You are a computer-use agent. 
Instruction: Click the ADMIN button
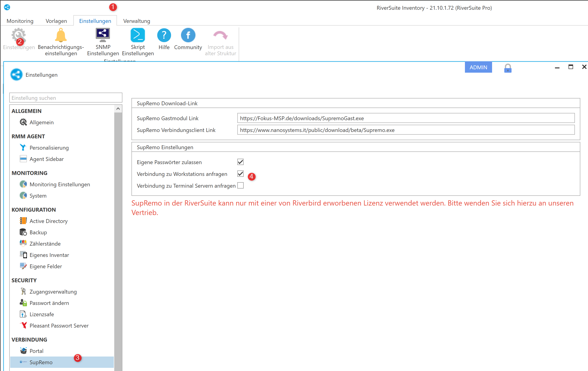[478, 67]
